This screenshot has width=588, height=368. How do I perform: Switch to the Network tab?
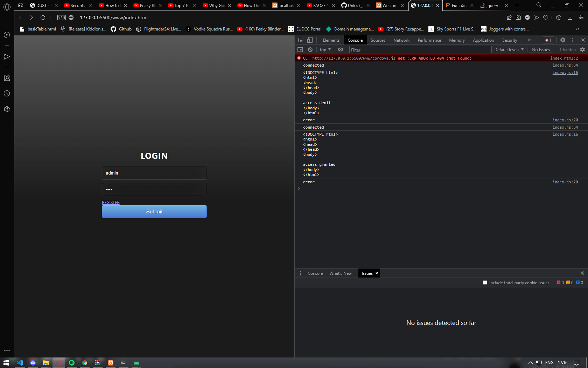click(401, 40)
